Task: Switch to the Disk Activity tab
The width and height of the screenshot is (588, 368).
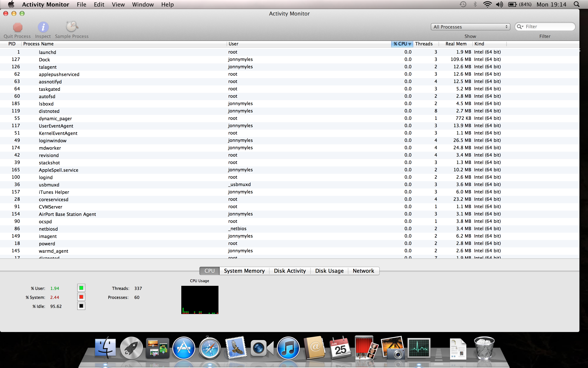Action: [290, 271]
